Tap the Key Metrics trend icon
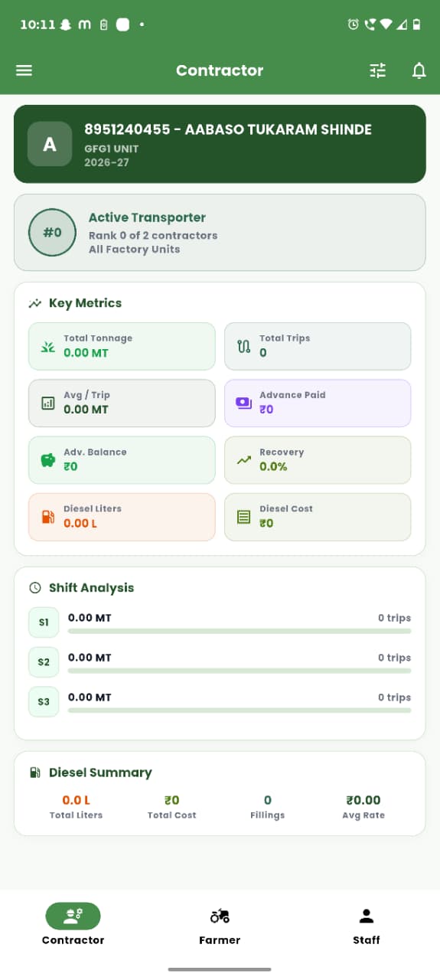440x980 pixels. pos(34,303)
